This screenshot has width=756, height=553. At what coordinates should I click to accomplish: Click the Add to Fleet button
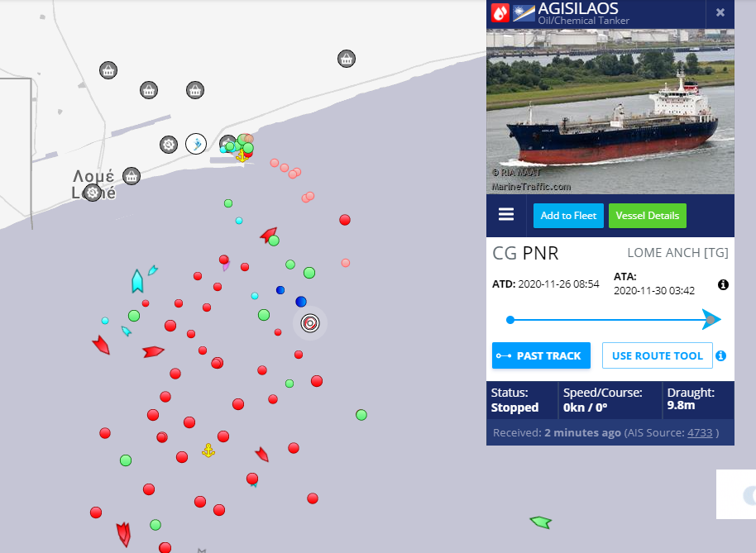568,216
